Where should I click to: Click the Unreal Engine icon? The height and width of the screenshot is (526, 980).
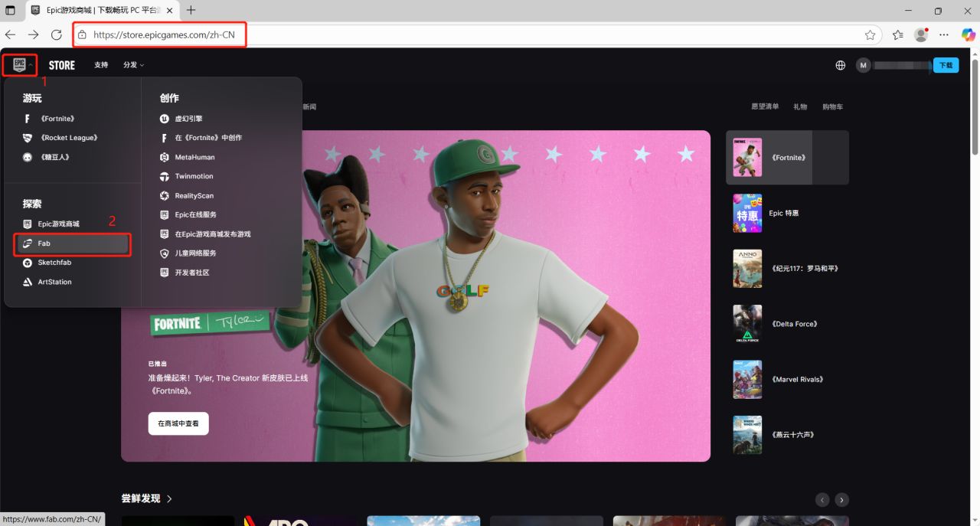[165, 119]
